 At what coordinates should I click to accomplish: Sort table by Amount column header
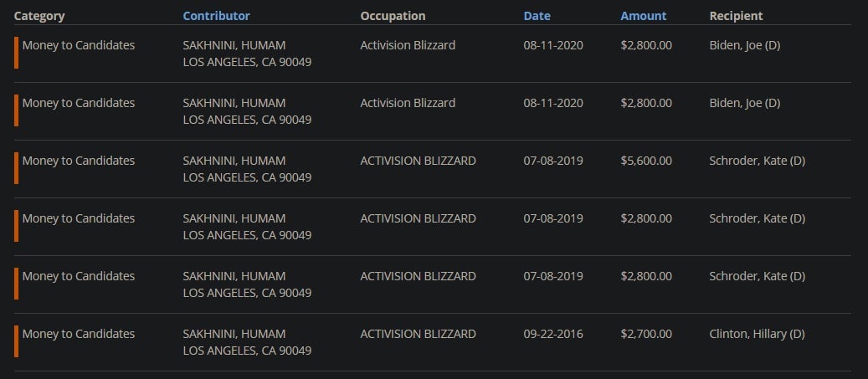(643, 16)
